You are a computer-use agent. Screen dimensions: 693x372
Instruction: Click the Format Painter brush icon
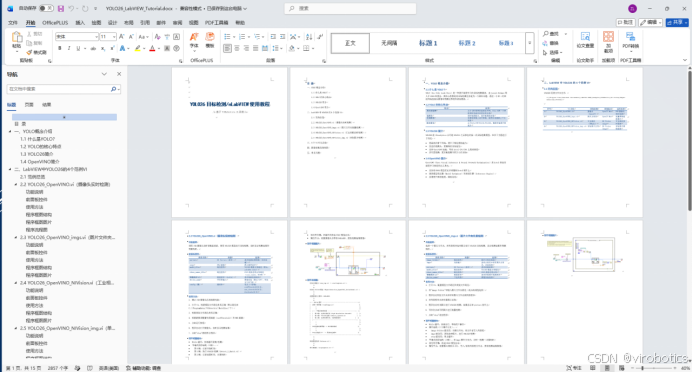(x=29, y=52)
